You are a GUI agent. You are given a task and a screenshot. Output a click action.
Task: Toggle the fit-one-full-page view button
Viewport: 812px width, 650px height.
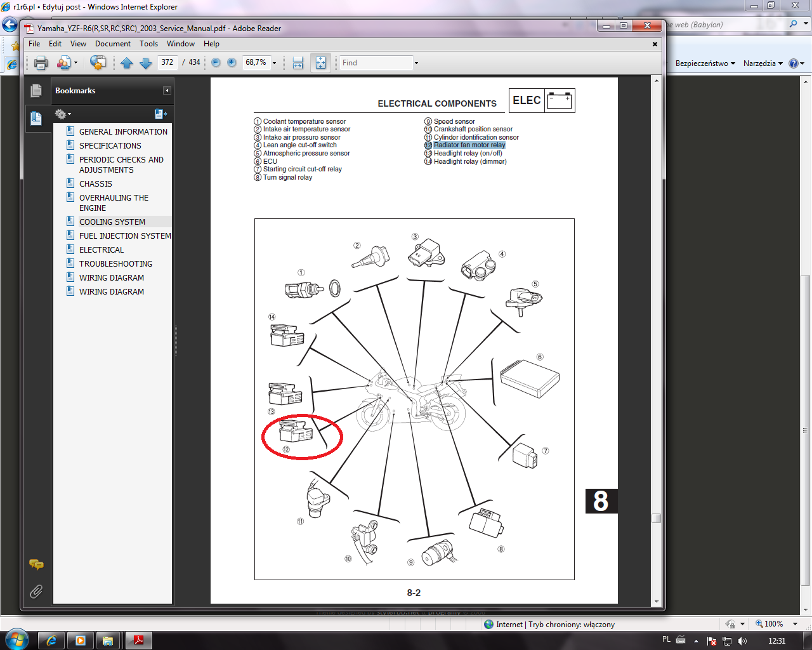[320, 63]
